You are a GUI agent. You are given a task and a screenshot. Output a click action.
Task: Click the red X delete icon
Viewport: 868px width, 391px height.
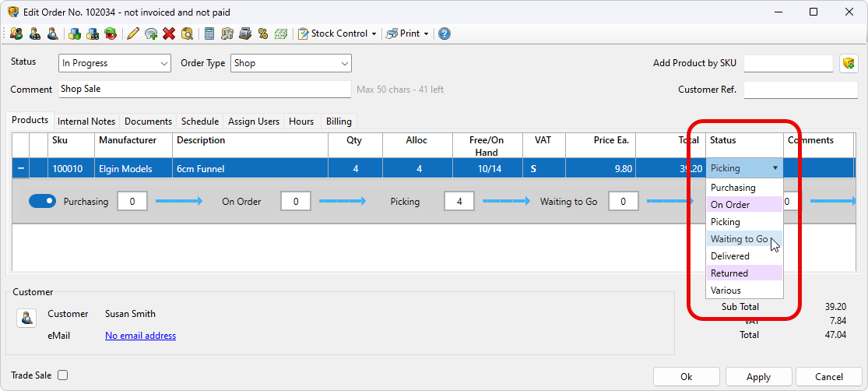(x=169, y=33)
